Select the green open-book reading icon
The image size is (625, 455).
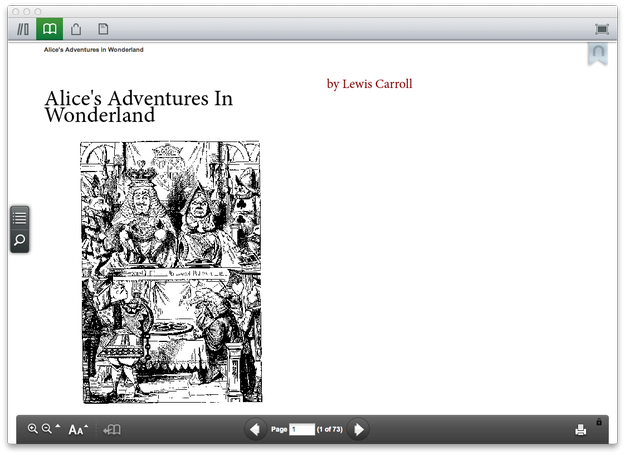coord(49,29)
